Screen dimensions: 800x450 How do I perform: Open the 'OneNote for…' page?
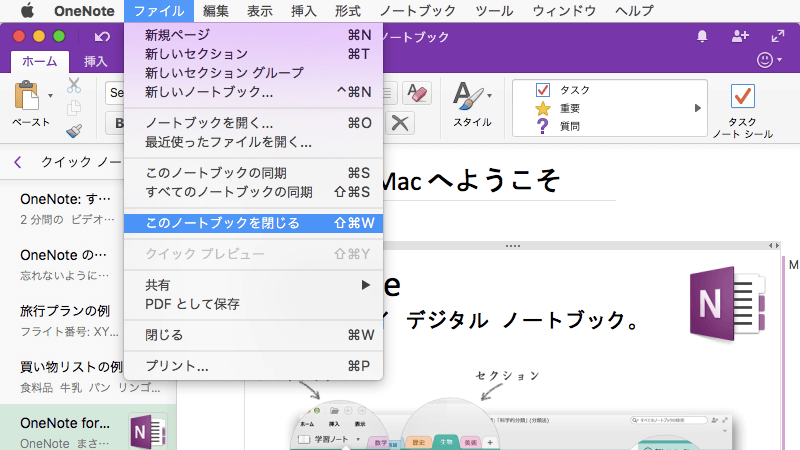click(88, 428)
